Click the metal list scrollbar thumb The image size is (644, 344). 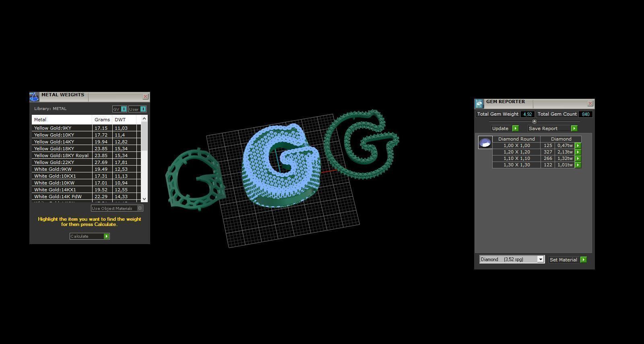144,137
